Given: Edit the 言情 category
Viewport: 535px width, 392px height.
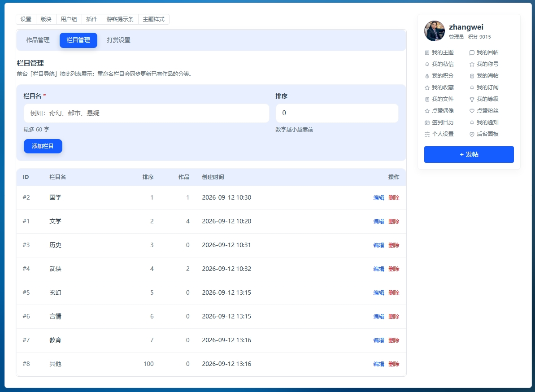Looking at the screenshot, I should pos(379,317).
